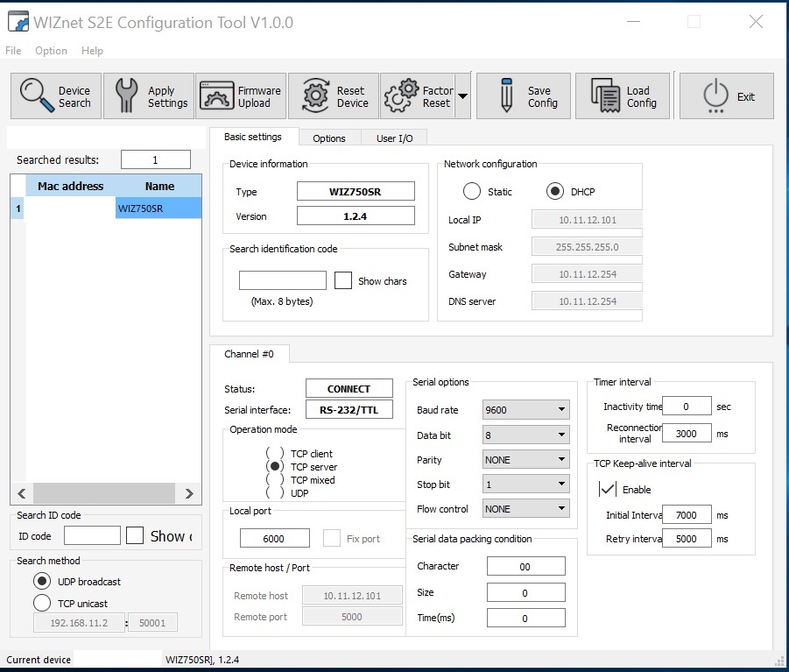Choose TCP unicast search method
Image resolution: width=789 pixels, height=672 pixels.
[x=42, y=603]
